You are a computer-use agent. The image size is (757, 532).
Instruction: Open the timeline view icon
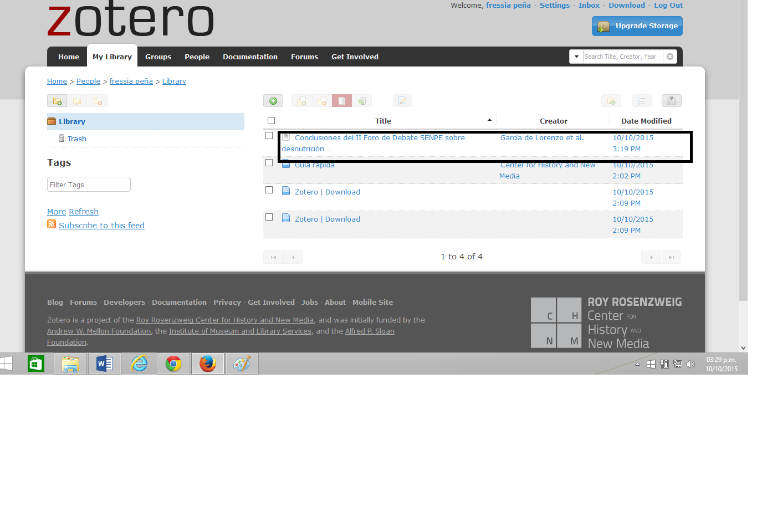coord(671,100)
